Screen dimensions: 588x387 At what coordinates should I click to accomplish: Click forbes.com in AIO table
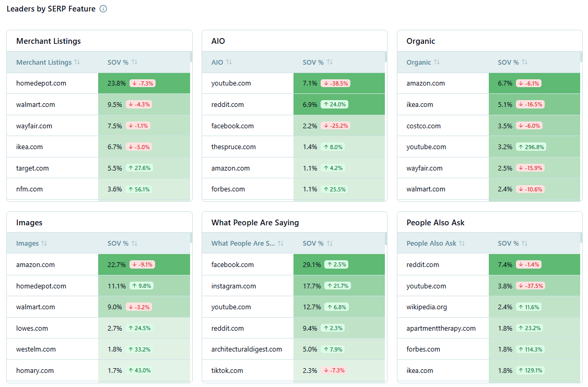click(x=228, y=189)
